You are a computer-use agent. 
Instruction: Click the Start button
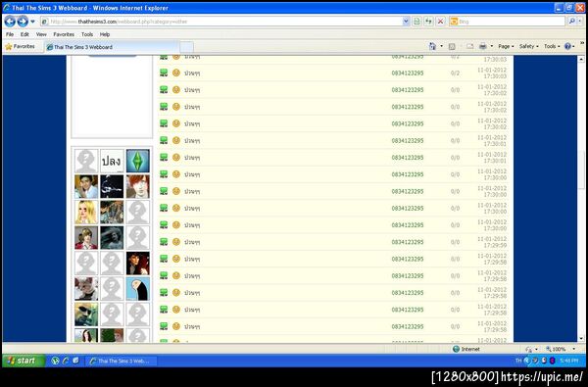click(24, 361)
